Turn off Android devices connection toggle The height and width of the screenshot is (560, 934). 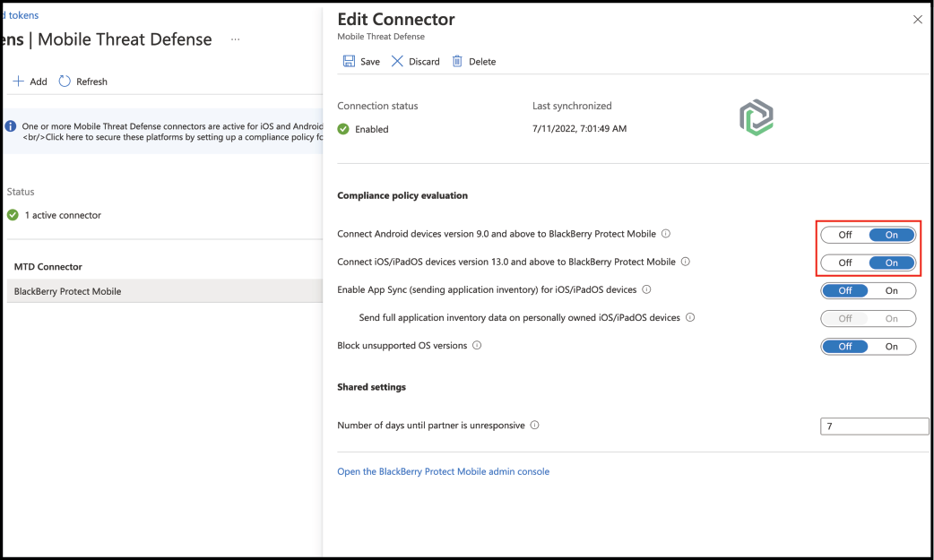[x=844, y=235]
